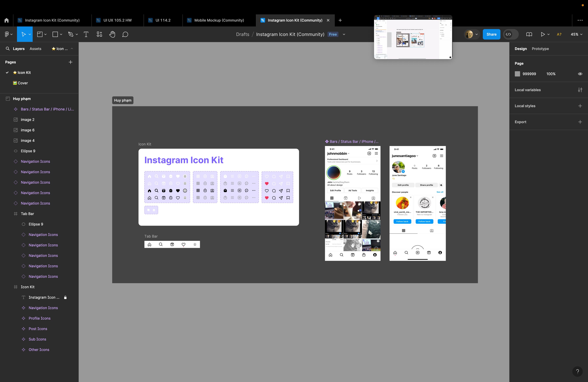Select the Rectangle shape tool
The image size is (588, 382).
tap(55, 34)
